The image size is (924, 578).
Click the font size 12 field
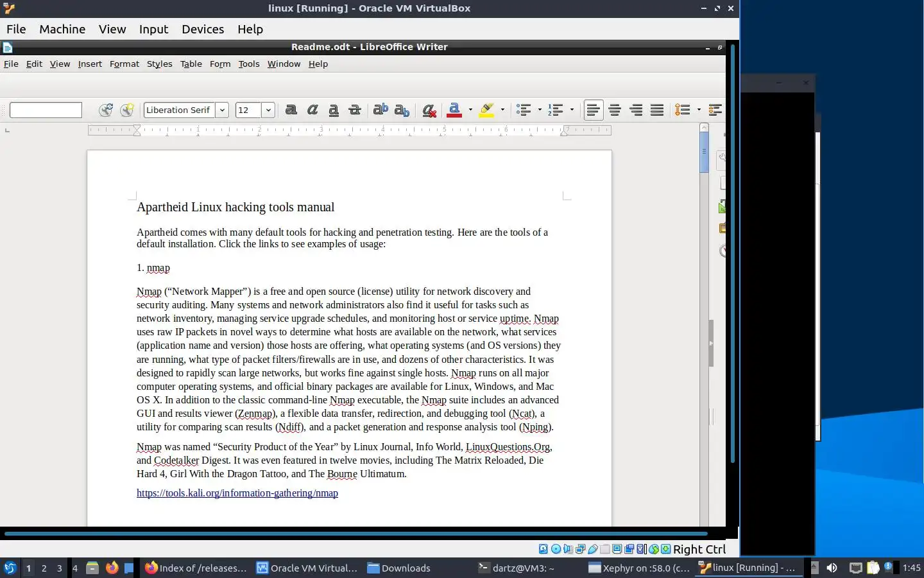[x=248, y=110]
